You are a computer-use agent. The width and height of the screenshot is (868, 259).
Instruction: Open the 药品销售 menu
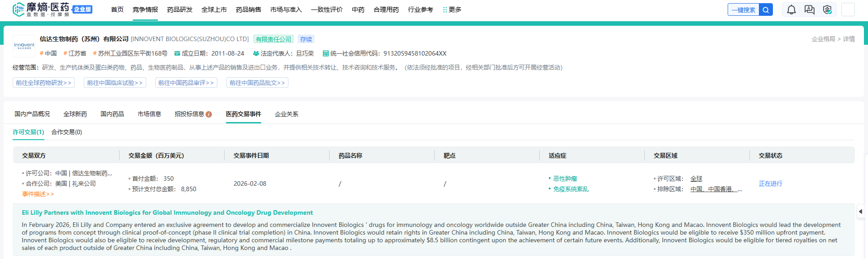coord(249,9)
